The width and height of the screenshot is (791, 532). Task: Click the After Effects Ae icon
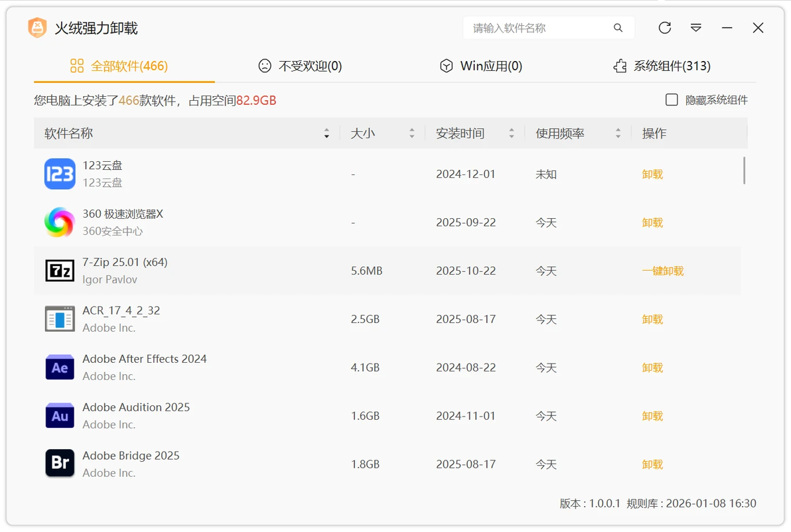pos(60,367)
